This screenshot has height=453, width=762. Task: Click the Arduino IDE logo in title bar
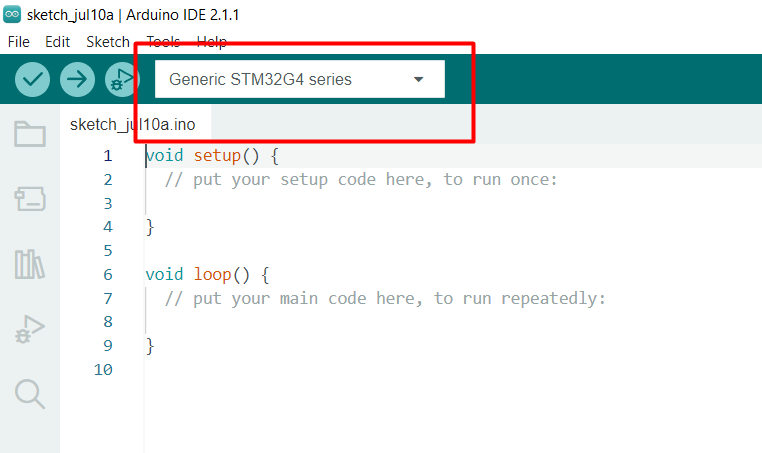pos(13,15)
